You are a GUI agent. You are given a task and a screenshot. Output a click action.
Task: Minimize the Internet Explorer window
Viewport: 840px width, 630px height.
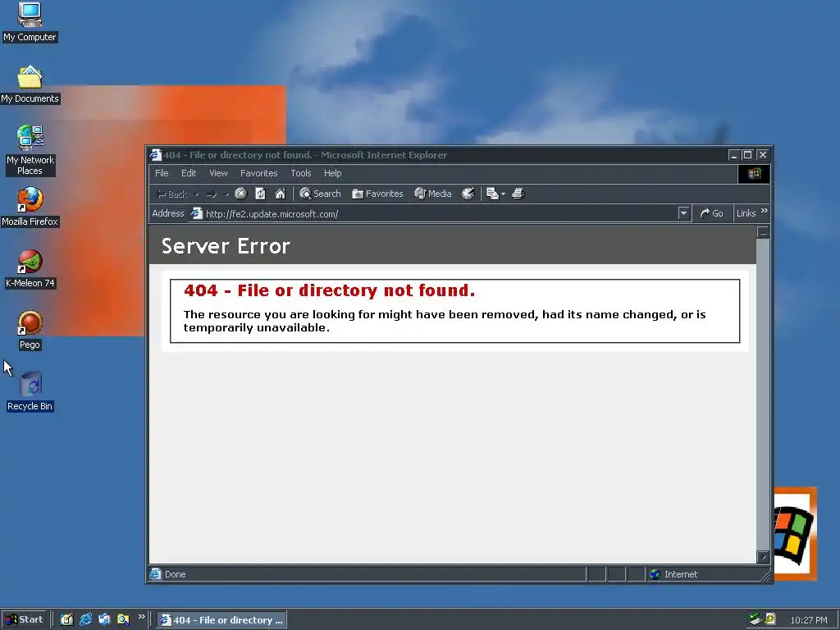[x=734, y=155]
